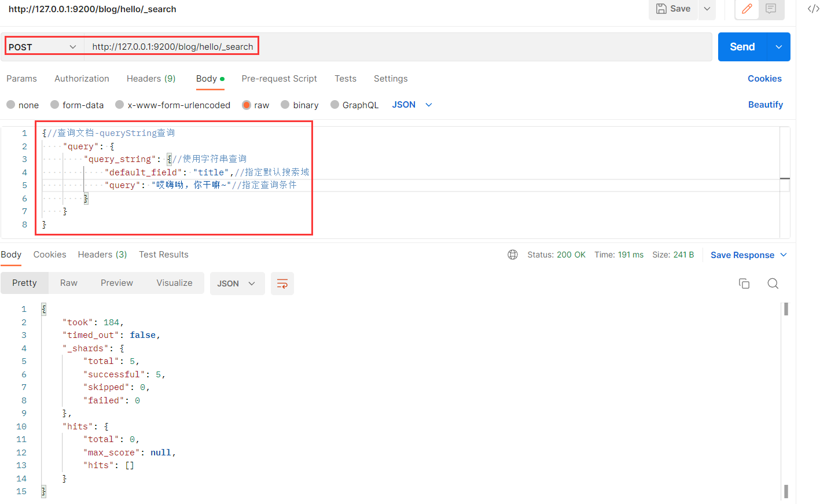This screenshot has width=831, height=504.
Task: Open response Cookies tab
Action: pos(50,255)
